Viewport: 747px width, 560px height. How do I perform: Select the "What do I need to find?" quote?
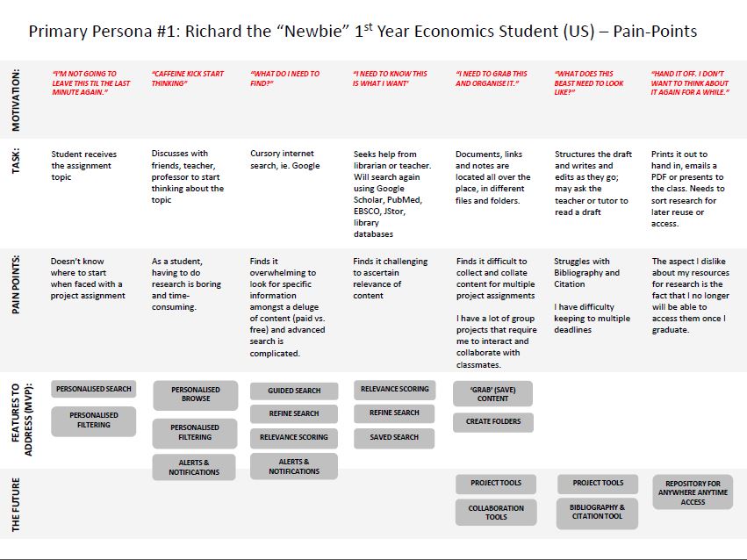pos(284,80)
